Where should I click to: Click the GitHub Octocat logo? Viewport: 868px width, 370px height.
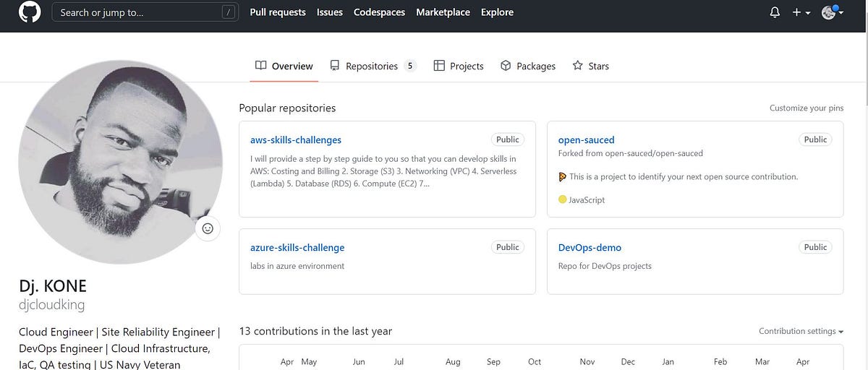(x=30, y=12)
